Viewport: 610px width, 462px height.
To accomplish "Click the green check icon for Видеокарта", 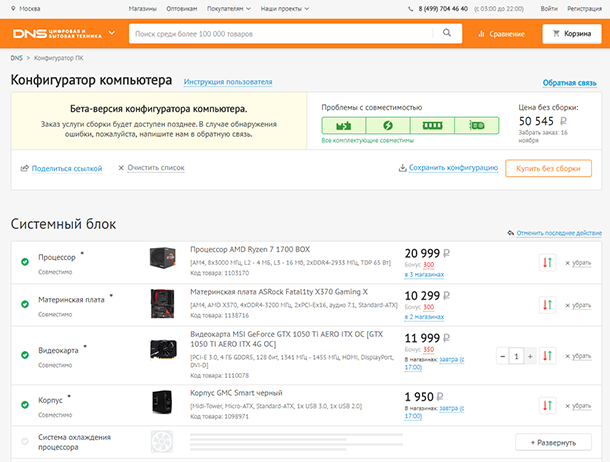I will (25, 355).
